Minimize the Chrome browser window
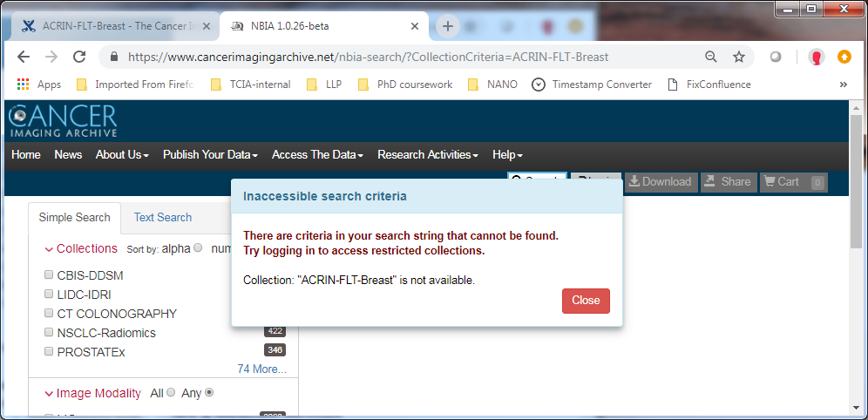The width and height of the screenshot is (868, 420). pyautogui.click(x=788, y=9)
